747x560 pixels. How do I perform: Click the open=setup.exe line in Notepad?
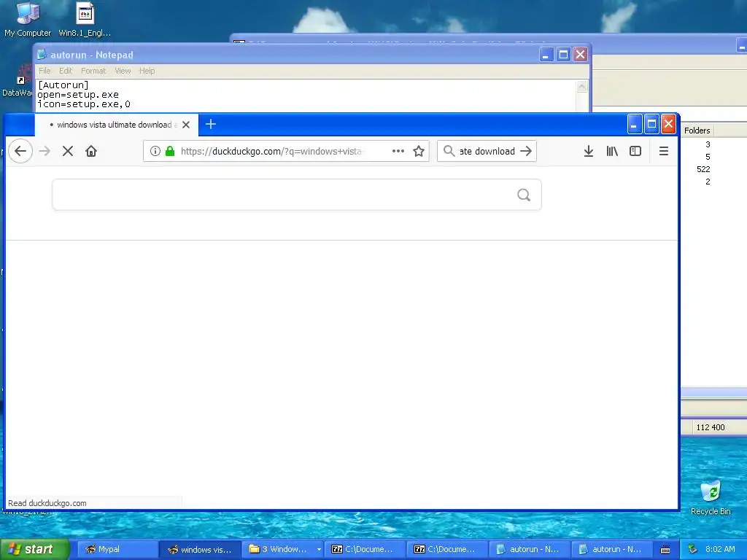pyautogui.click(x=78, y=95)
